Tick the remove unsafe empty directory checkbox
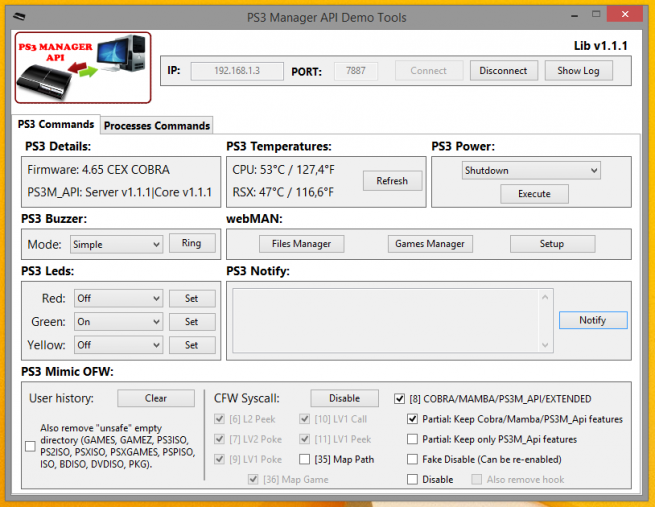 [x=30, y=445]
